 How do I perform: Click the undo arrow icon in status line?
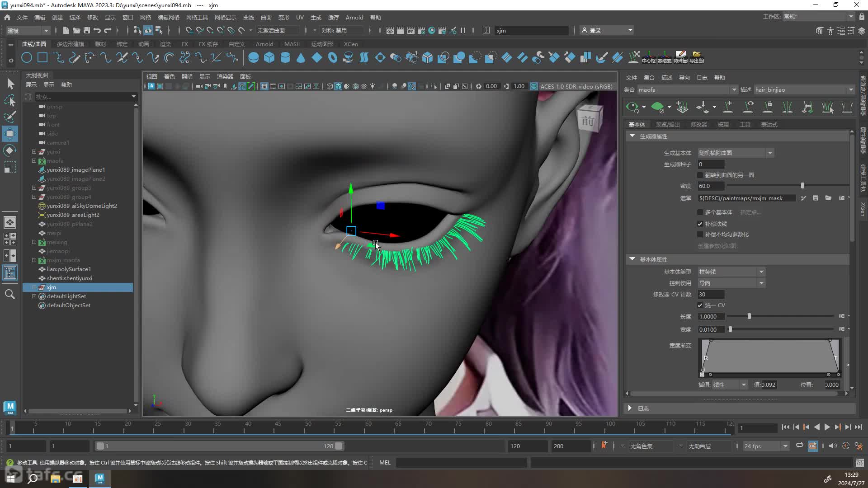(97, 30)
